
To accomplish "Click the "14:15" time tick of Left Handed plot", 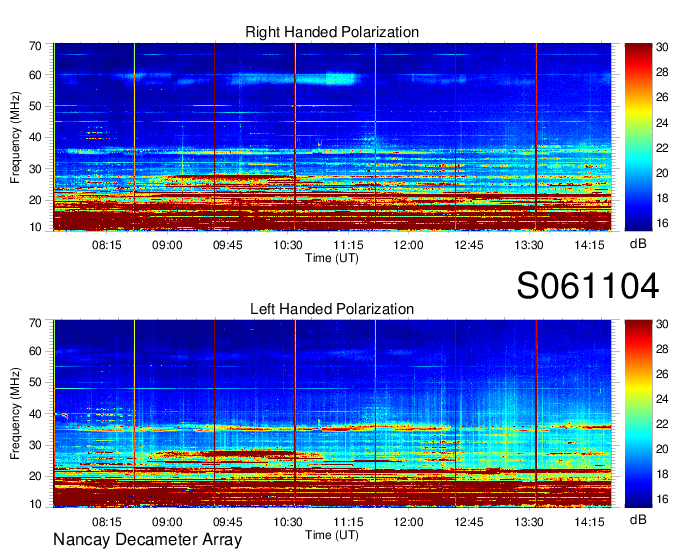I will 589,522.
